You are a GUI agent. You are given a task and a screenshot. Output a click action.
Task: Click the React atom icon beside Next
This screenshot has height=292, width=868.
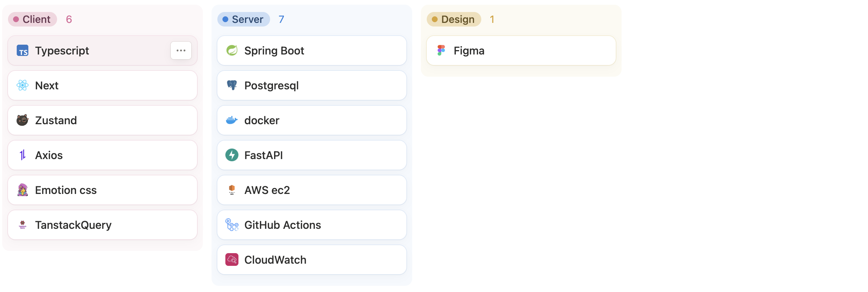[23, 85]
